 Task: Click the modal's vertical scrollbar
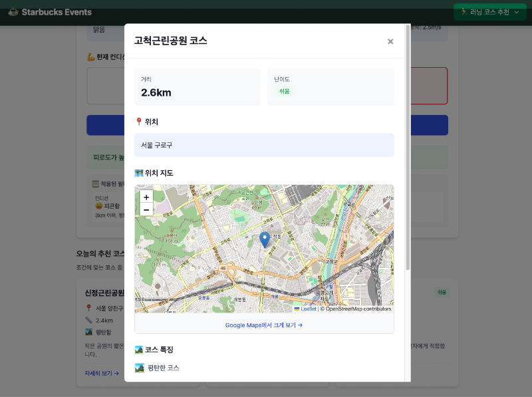[408, 148]
